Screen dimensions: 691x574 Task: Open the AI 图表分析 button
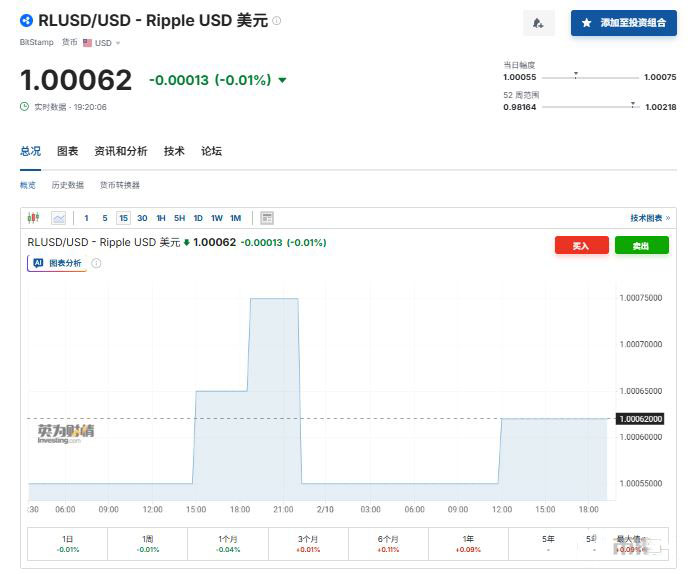(57, 263)
